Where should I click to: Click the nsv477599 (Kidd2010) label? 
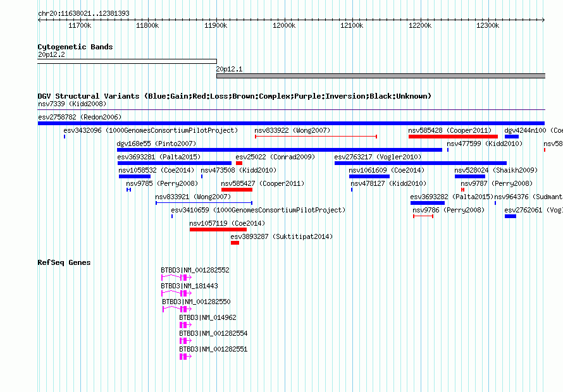point(485,144)
